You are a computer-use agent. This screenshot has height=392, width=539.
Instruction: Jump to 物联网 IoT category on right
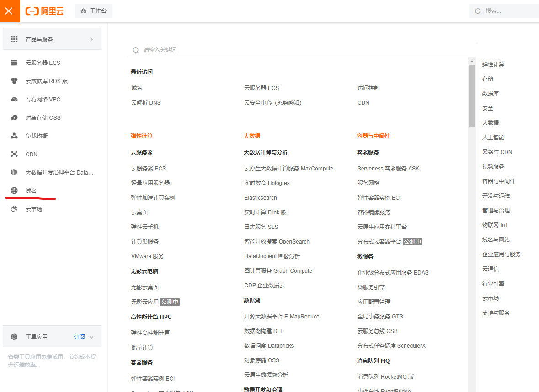pyautogui.click(x=495, y=225)
